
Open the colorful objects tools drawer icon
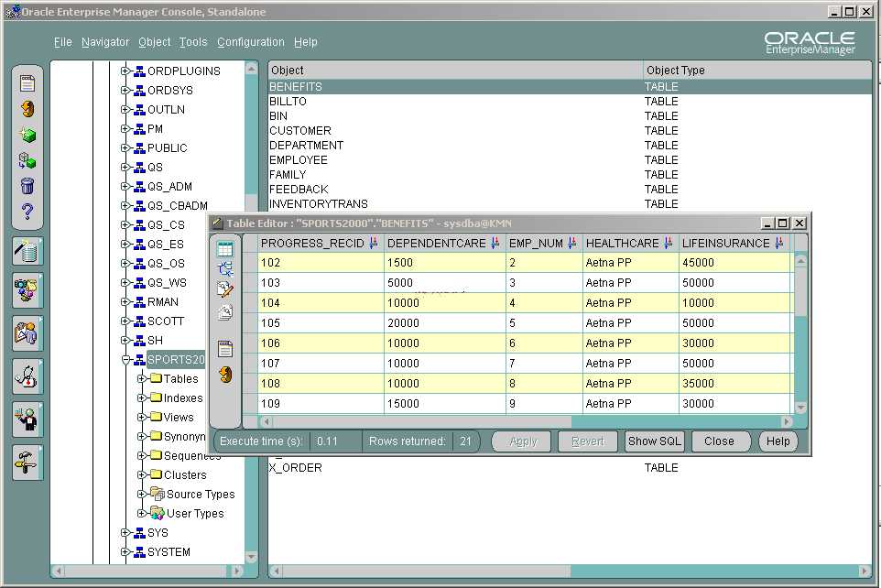27,290
